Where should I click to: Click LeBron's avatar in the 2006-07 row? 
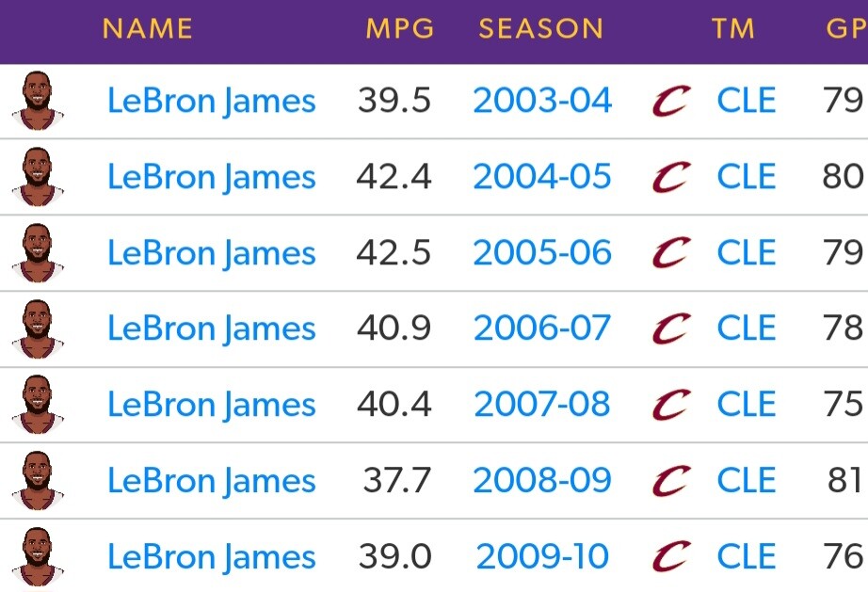click(38, 328)
